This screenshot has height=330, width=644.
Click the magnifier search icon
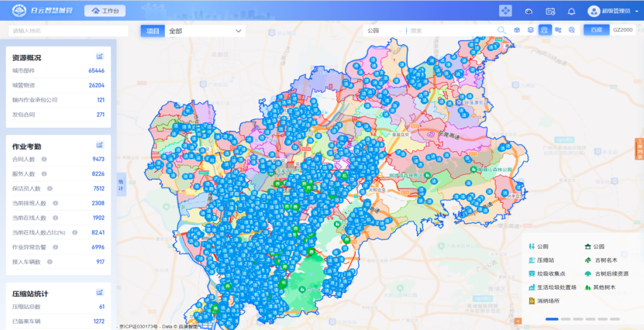pyautogui.click(x=501, y=30)
